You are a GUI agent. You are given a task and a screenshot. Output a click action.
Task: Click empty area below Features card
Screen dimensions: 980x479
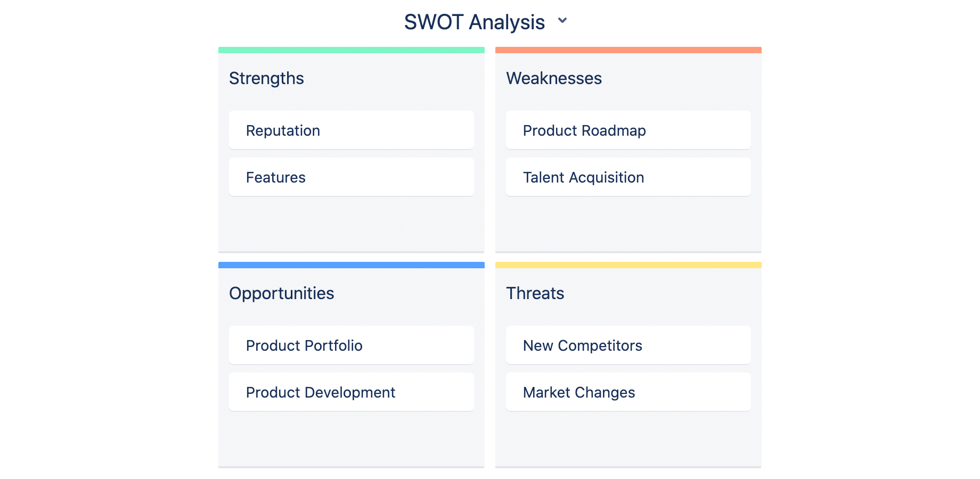click(x=352, y=224)
